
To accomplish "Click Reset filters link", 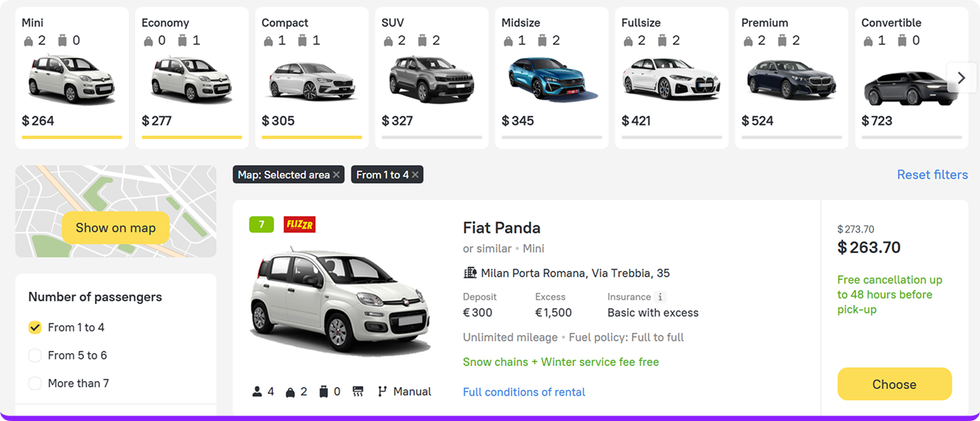I will click(x=932, y=175).
